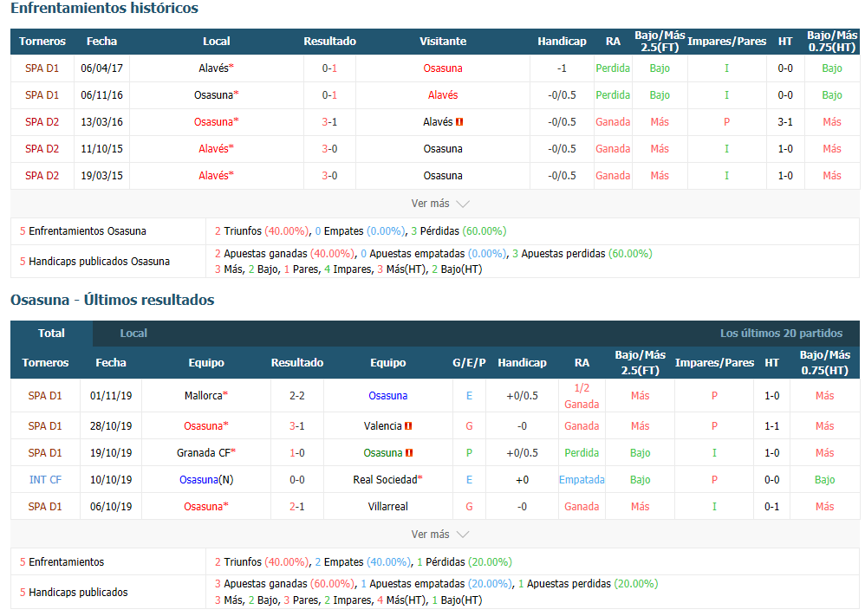Open Alavés home link dated 19/03/15
The height and width of the screenshot is (616, 865).
click(213, 175)
